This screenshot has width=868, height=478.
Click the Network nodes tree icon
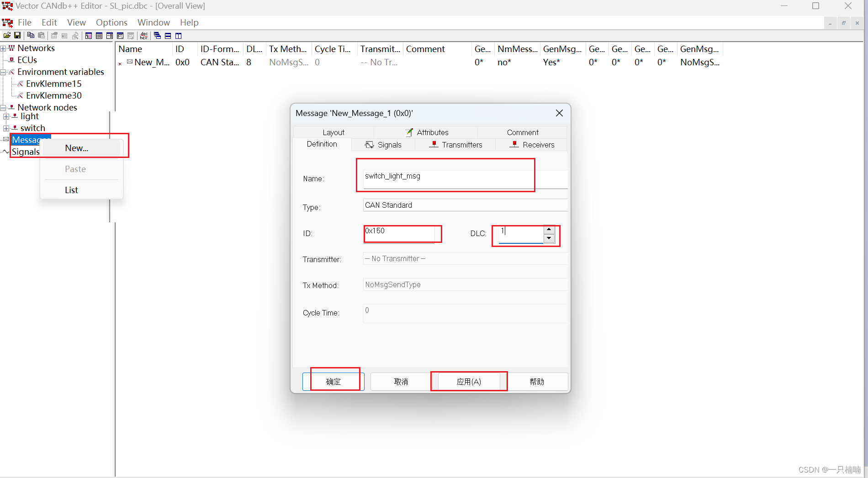pyautogui.click(x=12, y=107)
